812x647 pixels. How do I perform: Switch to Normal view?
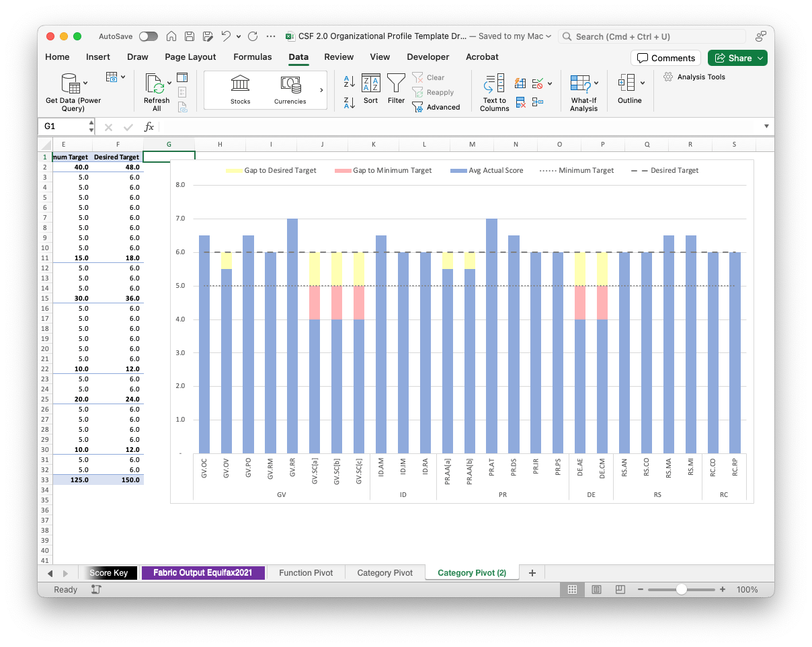click(x=572, y=589)
